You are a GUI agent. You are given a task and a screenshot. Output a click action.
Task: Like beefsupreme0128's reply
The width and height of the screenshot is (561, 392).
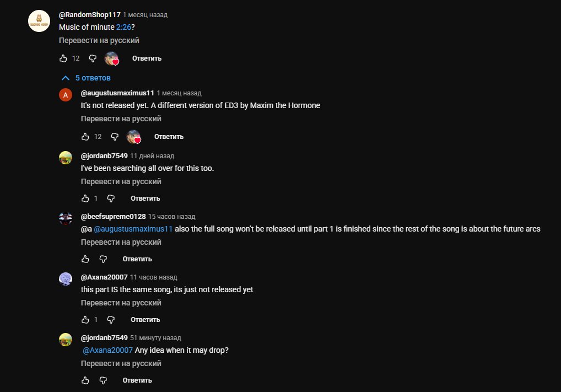(85, 259)
